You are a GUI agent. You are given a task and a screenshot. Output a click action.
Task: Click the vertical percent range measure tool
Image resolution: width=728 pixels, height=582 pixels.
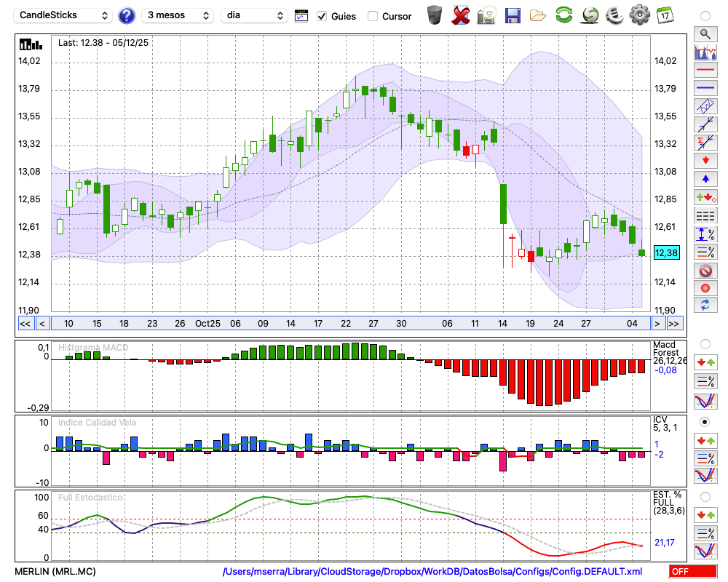coord(705,234)
